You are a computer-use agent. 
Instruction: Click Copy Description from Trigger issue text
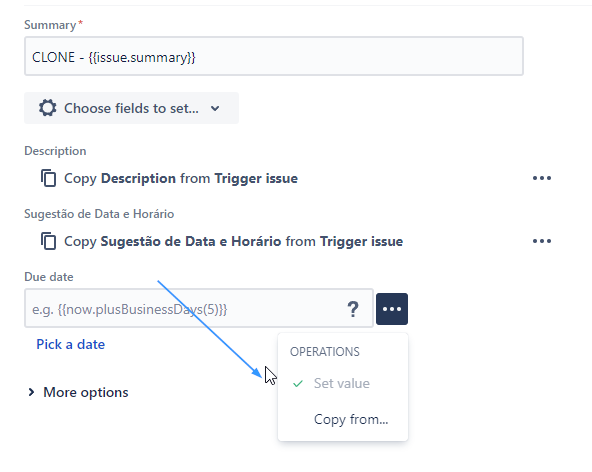click(x=181, y=178)
